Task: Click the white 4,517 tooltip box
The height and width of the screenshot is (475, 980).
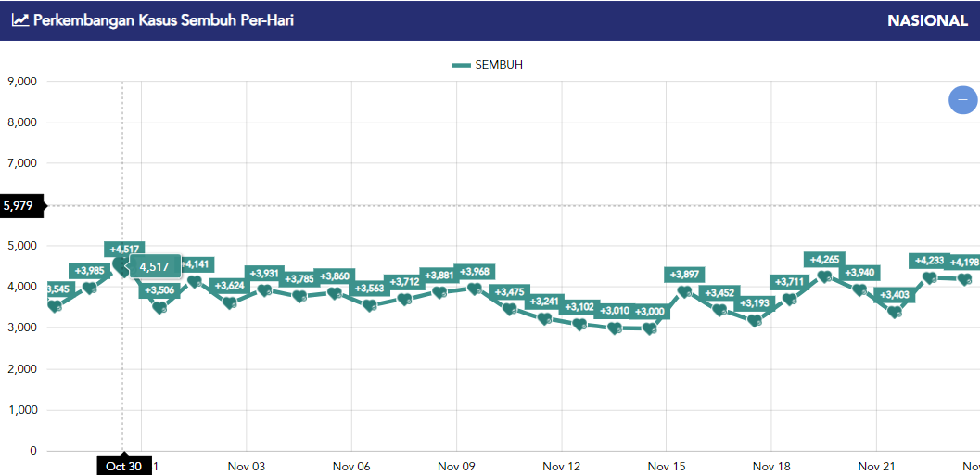Action: coord(155,266)
